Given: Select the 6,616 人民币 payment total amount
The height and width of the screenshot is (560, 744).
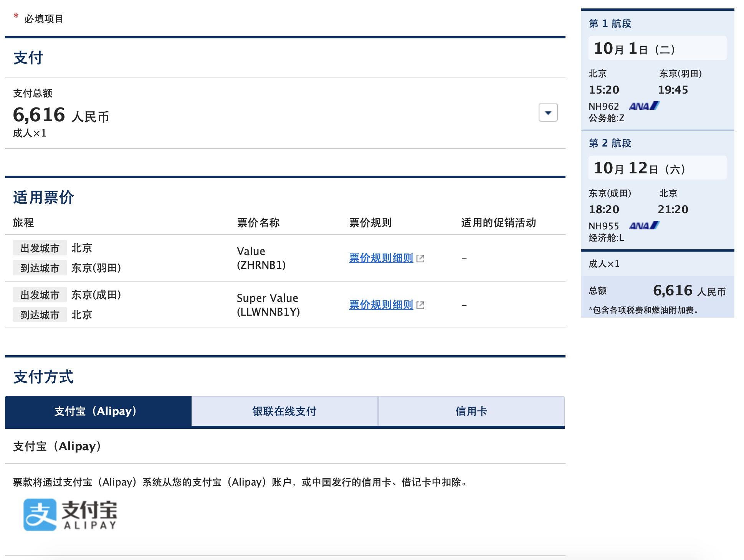Looking at the screenshot, I should pos(61,115).
